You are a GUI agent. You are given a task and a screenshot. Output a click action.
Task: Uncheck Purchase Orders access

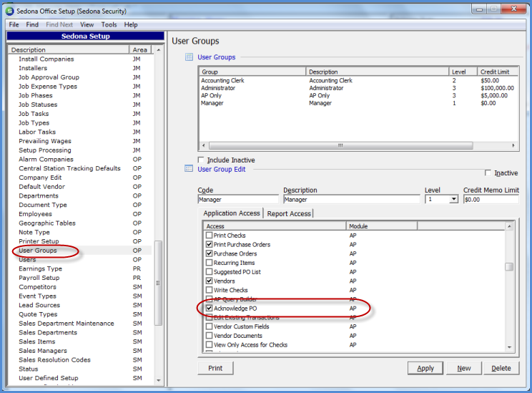click(x=210, y=253)
